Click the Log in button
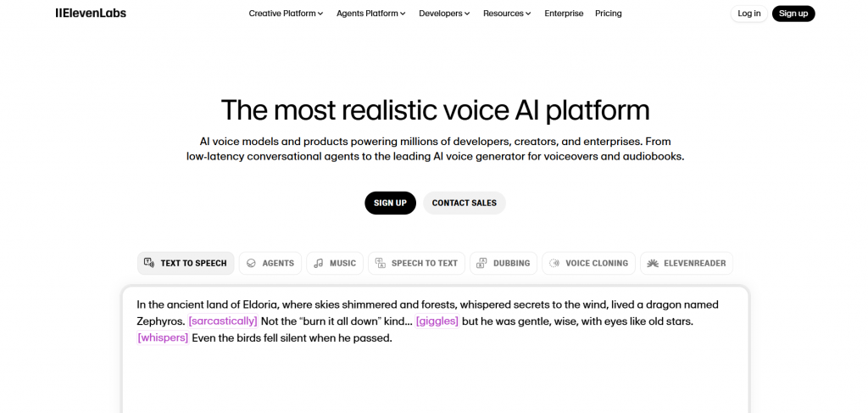 point(749,14)
